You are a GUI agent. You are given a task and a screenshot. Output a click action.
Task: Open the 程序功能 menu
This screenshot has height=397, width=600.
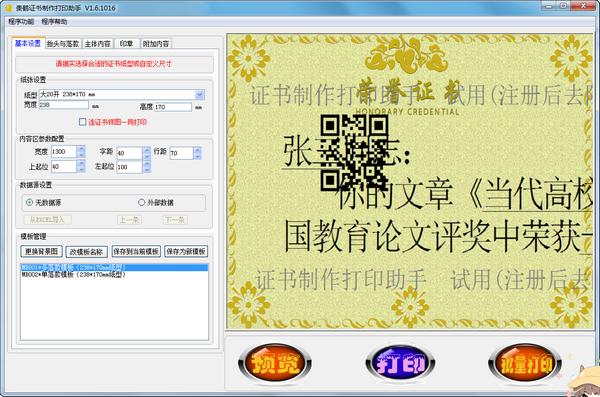(21, 22)
